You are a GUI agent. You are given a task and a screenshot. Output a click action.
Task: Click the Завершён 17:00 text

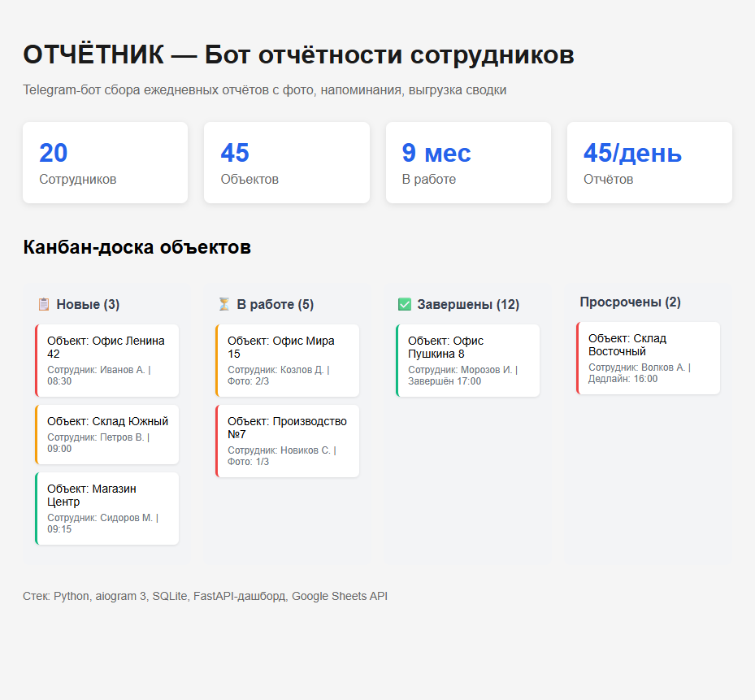(x=445, y=381)
